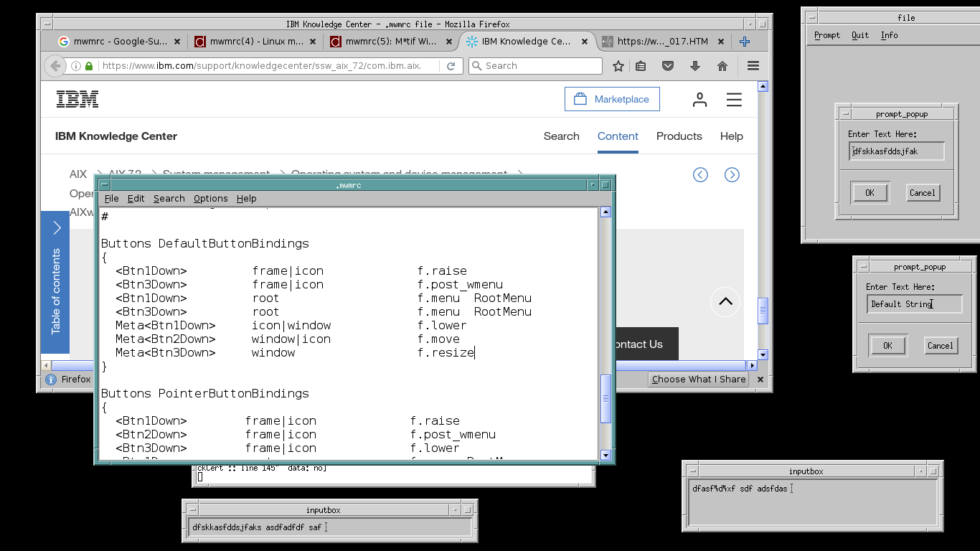Click the text field containing dfskkasfddsjfak
Image resolution: width=980 pixels, height=551 pixels.
896,151
